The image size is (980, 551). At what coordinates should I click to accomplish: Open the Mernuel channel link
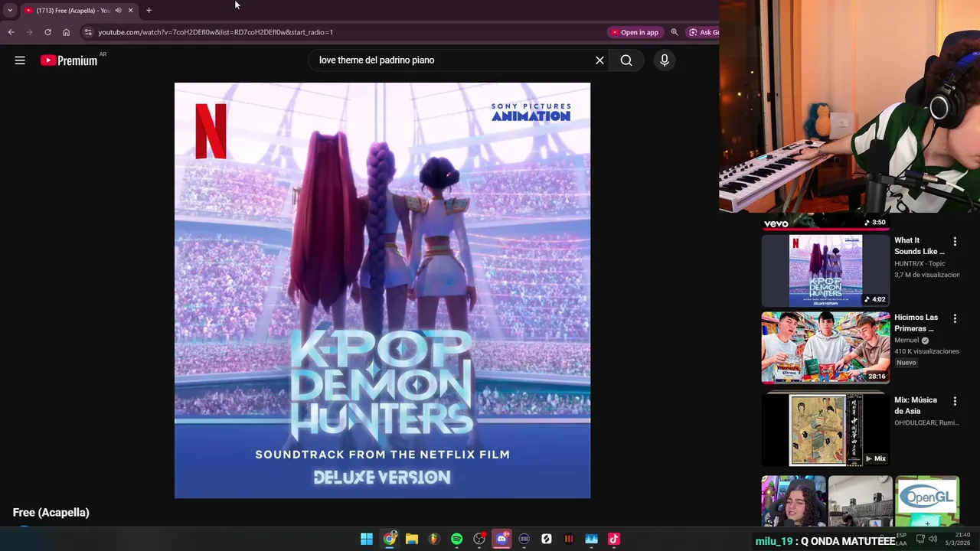pyautogui.click(x=906, y=340)
